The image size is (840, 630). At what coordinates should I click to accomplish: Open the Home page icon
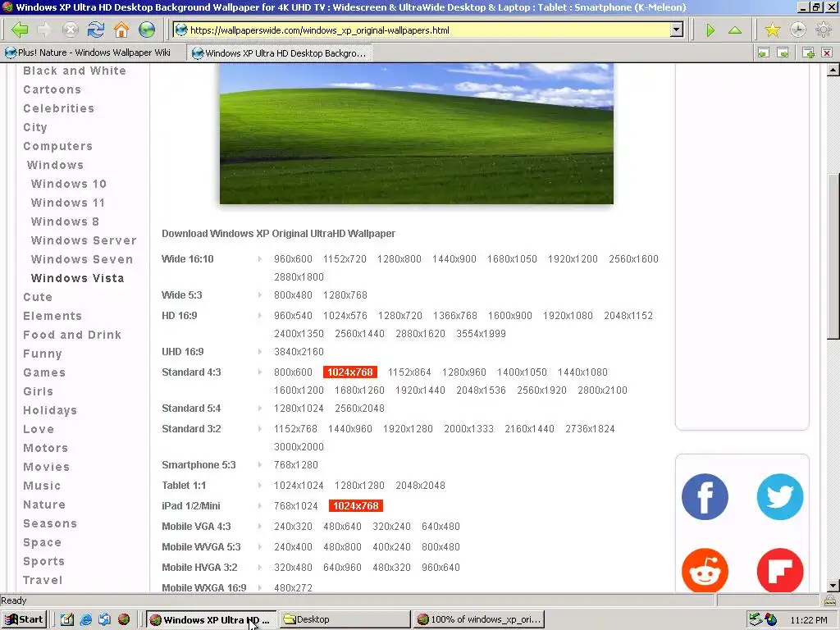[121, 30]
